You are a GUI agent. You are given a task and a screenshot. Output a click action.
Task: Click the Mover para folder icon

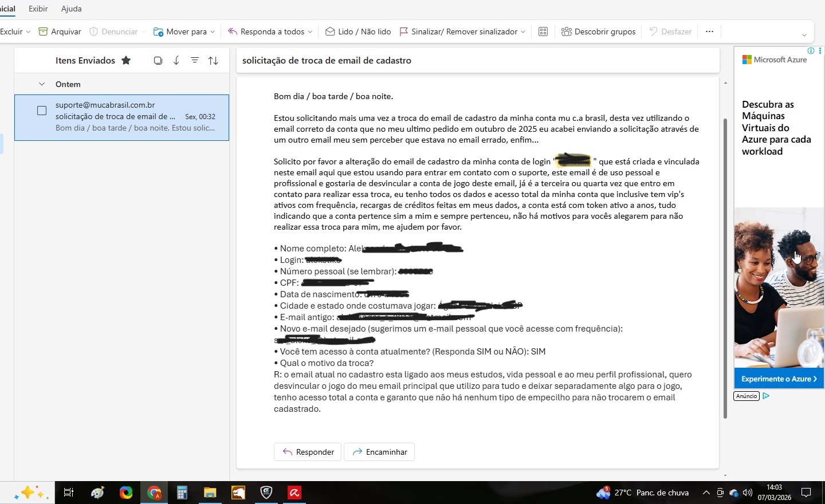coord(158,31)
